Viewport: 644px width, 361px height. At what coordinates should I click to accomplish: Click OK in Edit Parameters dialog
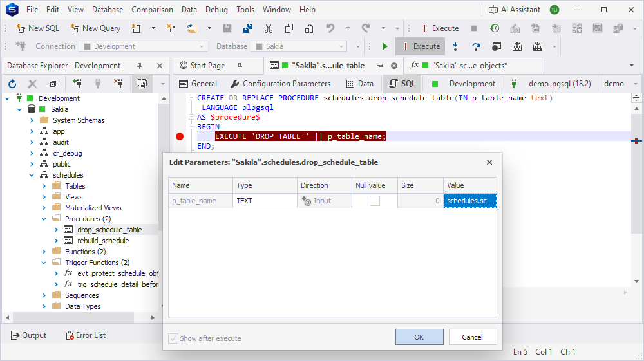tap(419, 337)
